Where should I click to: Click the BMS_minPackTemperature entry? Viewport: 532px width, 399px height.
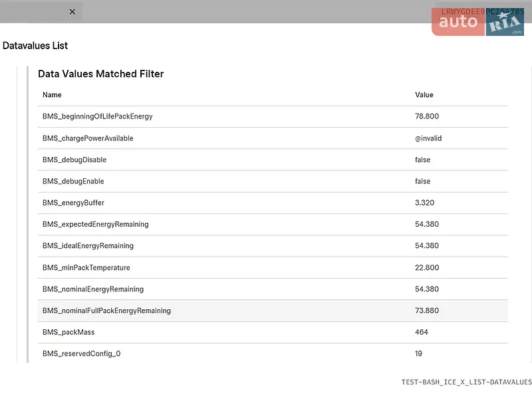[x=273, y=267]
